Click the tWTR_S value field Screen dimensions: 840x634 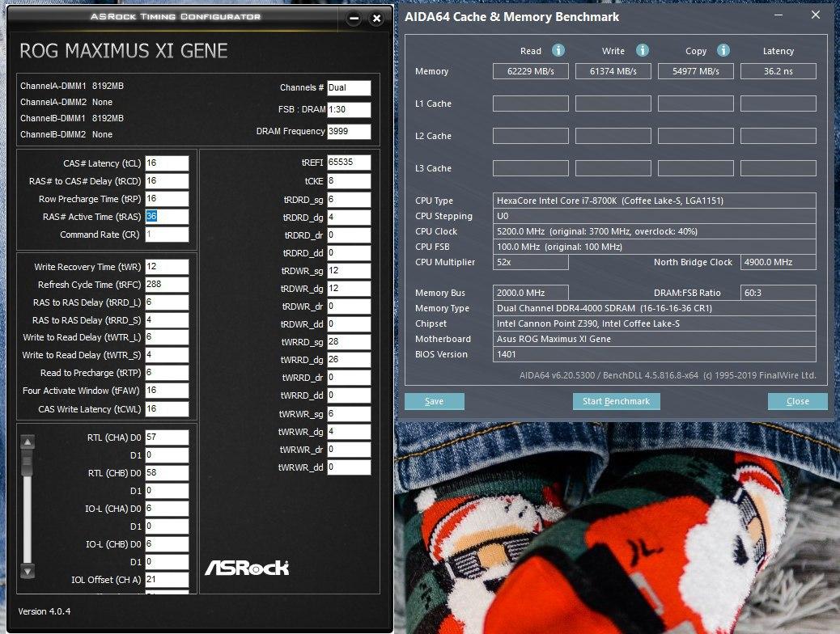click(168, 355)
